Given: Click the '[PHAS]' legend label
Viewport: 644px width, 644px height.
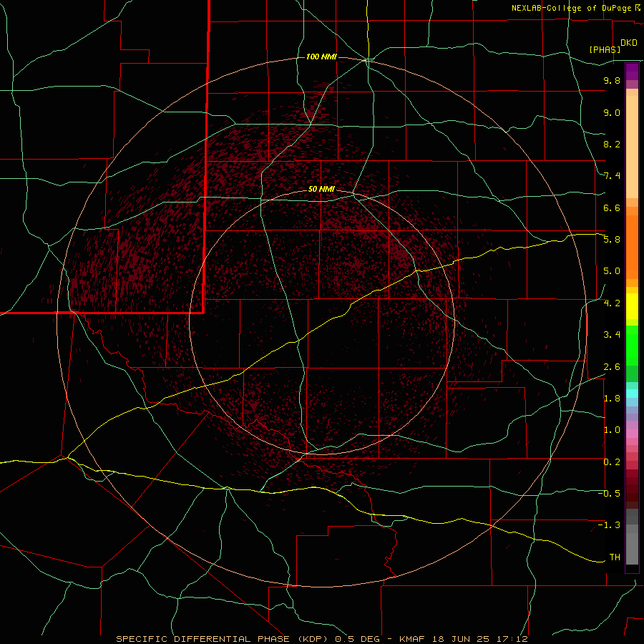Looking at the screenshot, I should [605, 49].
